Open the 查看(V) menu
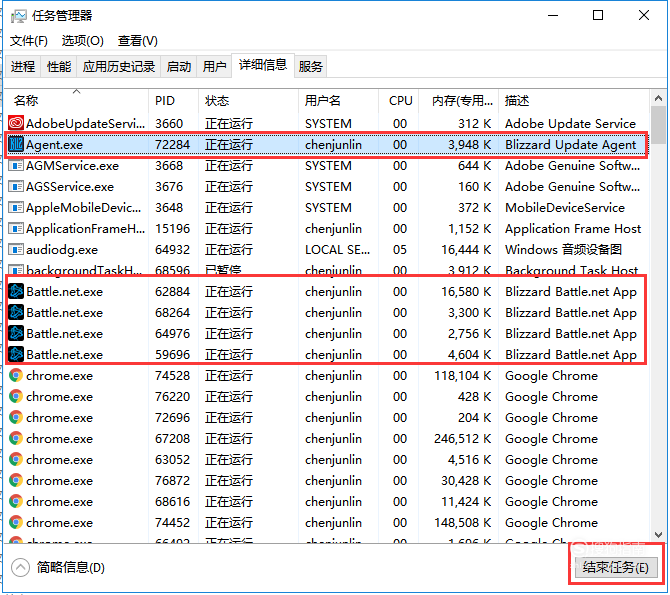670x595 pixels. point(138,41)
